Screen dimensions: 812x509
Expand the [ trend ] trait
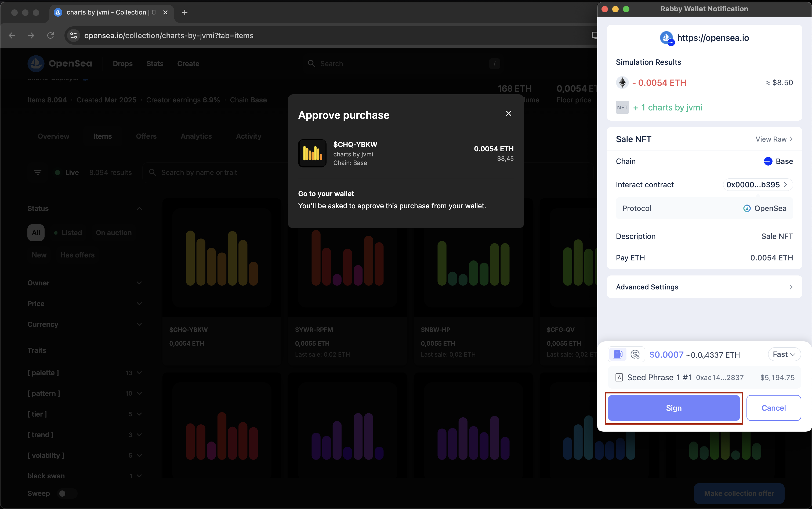85,435
